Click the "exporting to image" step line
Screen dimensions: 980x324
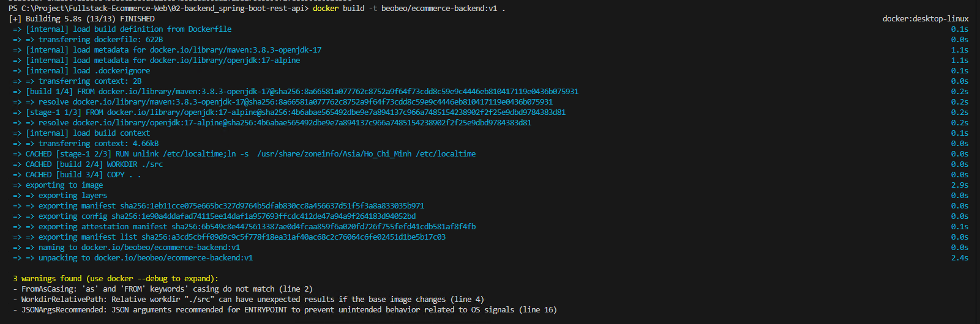[64, 185]
